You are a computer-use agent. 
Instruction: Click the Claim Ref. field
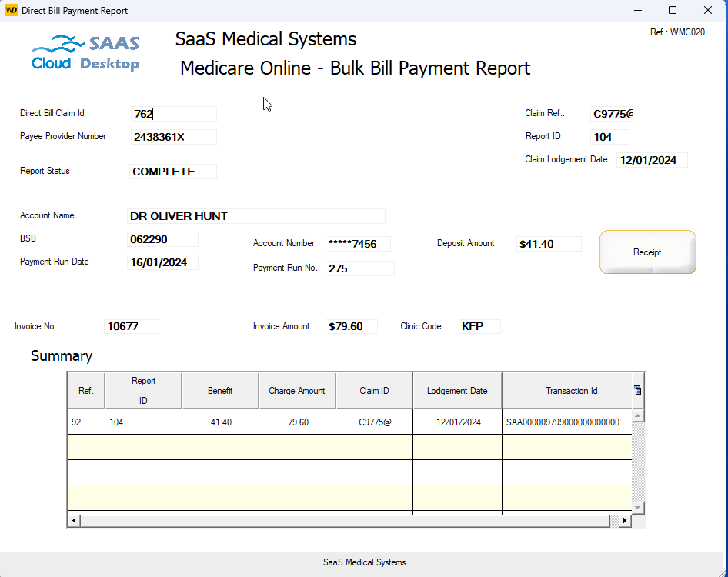pos(612,114)
